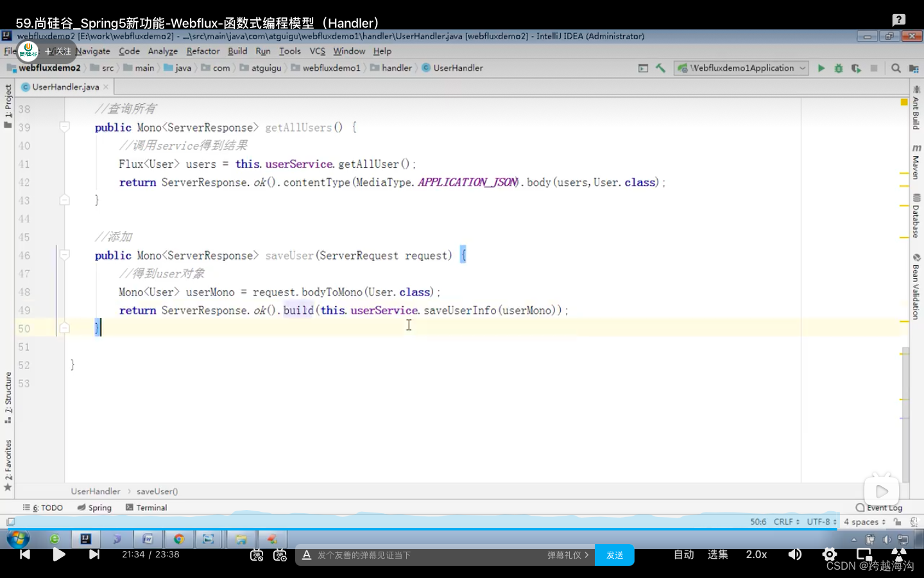Play the video with the player play button
The image size is (924, 578).
tap(59, 554)
